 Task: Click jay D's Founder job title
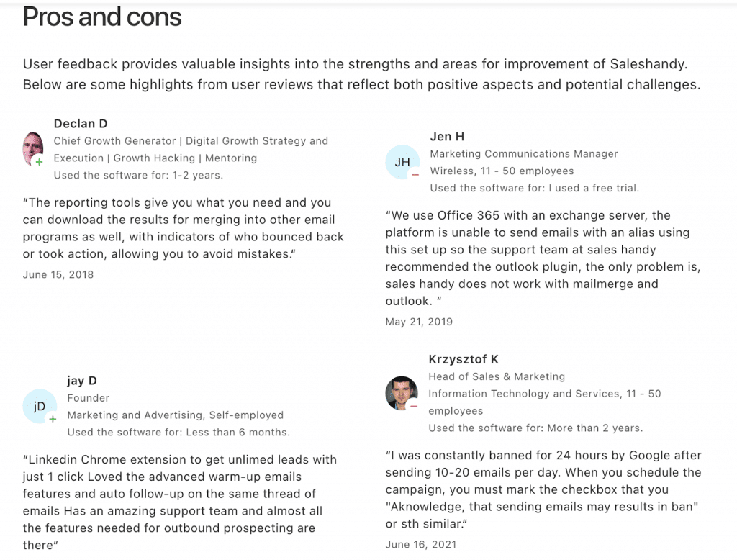89,398
